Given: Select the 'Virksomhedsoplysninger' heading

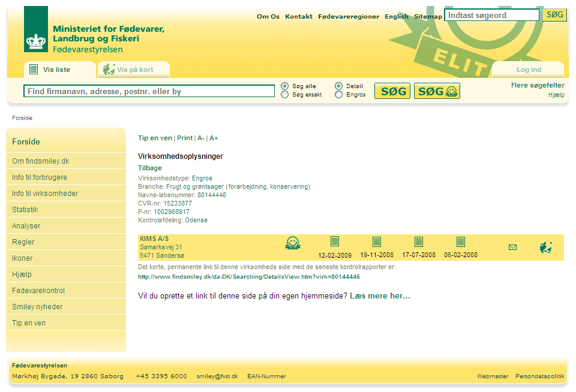Looking at the screenshot, I should (x=181, y=156).
